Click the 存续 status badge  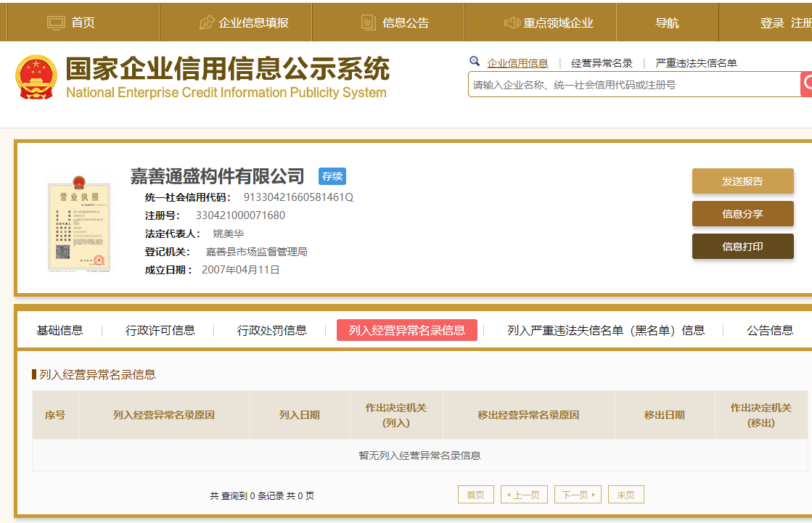pyautogui.click(x=332, y=176)
